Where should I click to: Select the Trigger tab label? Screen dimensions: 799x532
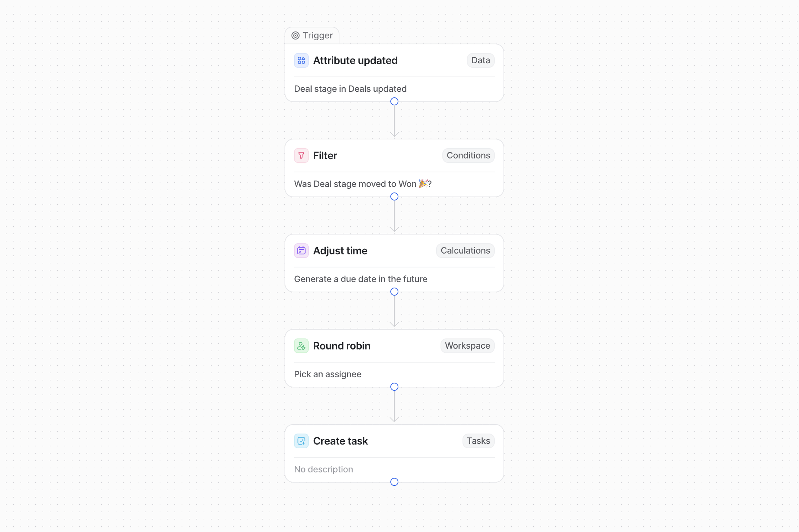click(318, 36)
